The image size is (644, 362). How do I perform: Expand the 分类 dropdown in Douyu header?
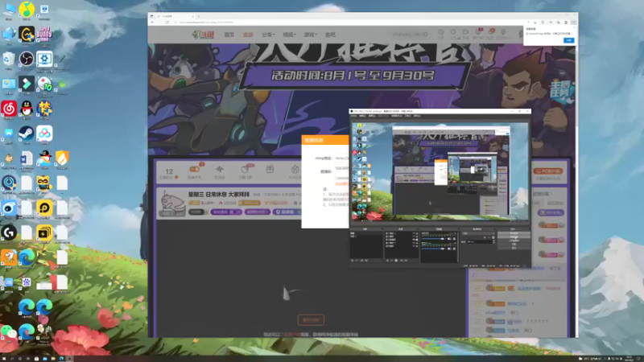click(x=268, y=35)
